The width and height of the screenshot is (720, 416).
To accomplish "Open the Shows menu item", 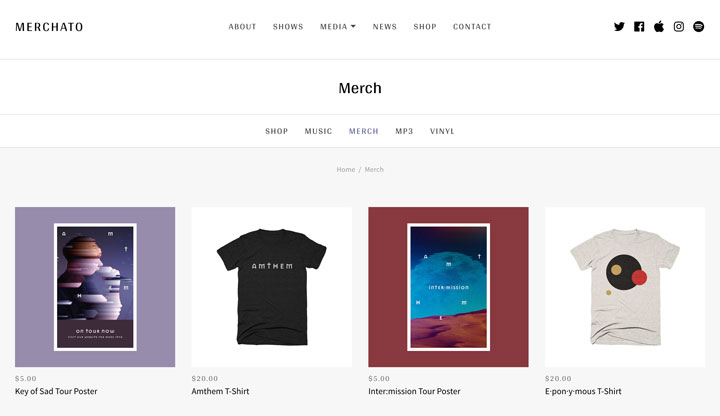I will click(288, 27).
